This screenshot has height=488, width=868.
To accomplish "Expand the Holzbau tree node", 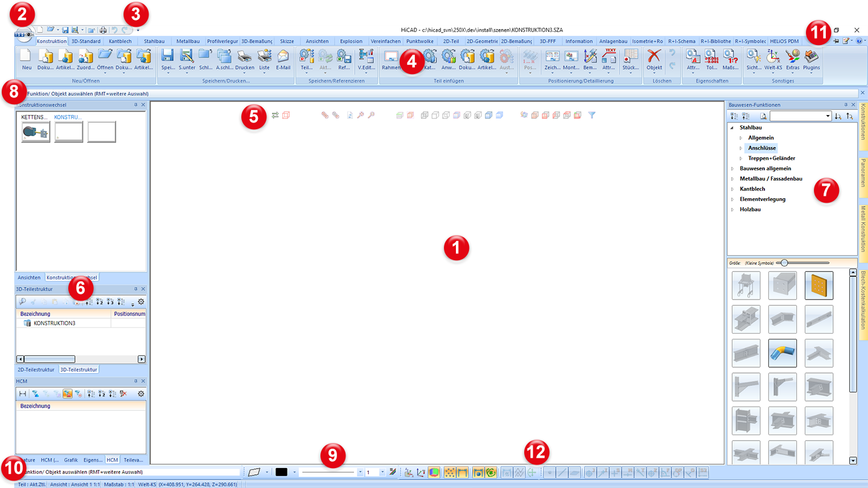I will (x=733, y=210).
